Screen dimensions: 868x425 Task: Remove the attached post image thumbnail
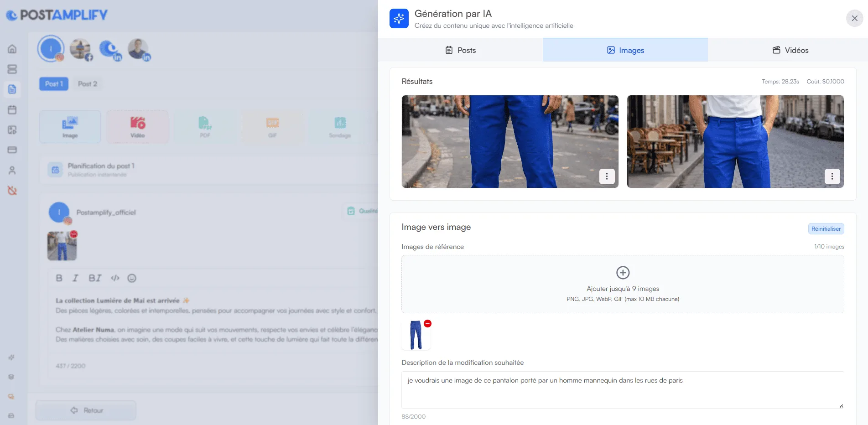[73, 234]
